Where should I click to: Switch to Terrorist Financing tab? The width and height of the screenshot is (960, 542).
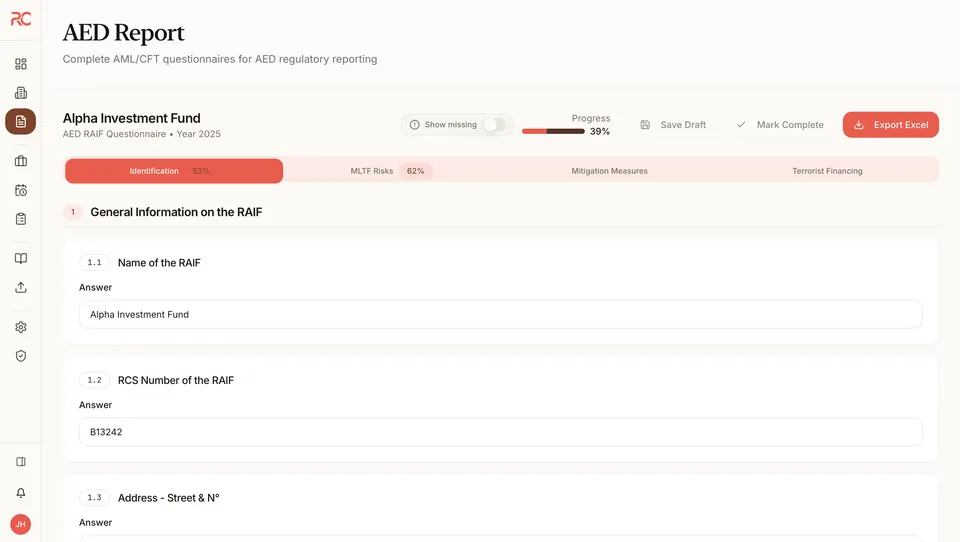827,171
